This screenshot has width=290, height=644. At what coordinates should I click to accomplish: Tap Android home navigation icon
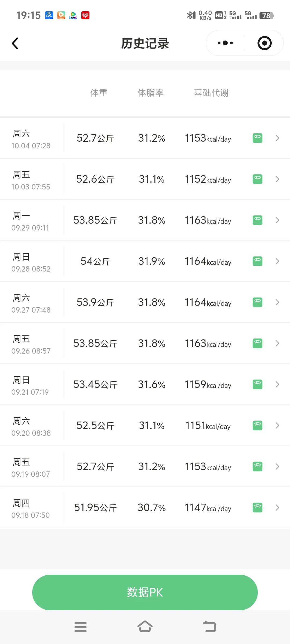pyautogui.click(x=145, y=627)
